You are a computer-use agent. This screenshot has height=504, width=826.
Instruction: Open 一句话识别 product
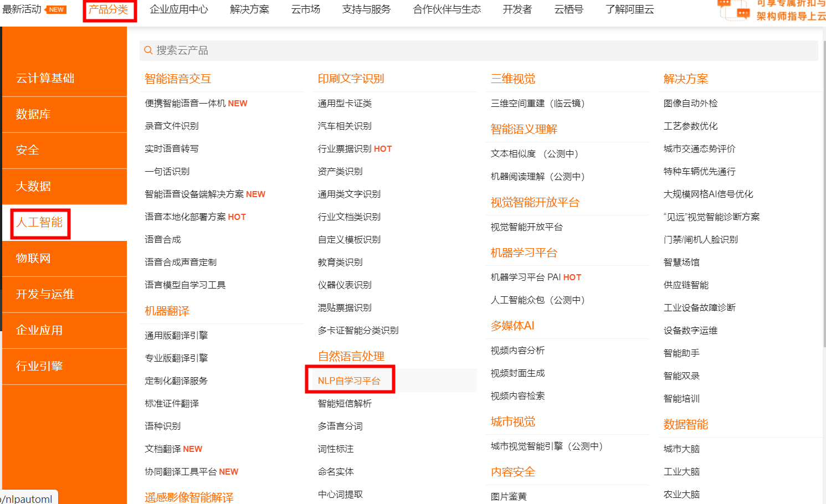click(167, 172)
